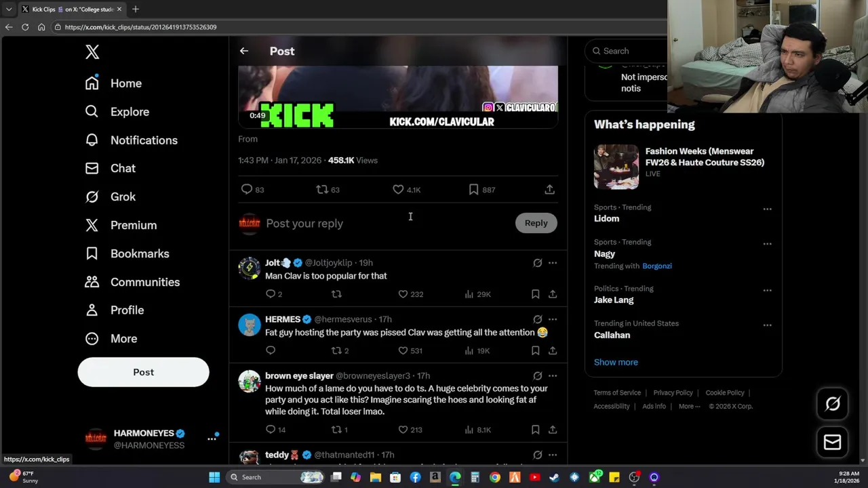Image resolution: width=868 pixels, height=488 pixels.
Task: Like the main post with 4.1K likes
Action: click(407, 190)
